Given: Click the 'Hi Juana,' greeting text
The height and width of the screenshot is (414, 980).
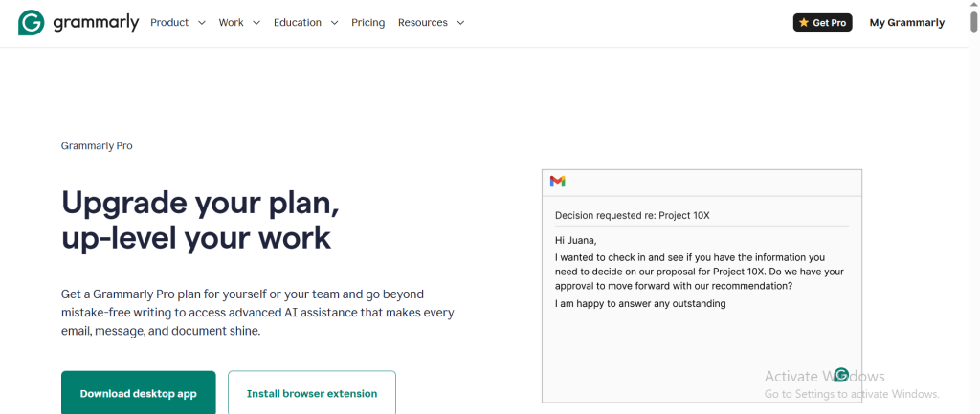Looking at the screenshot, I should coord(575,240).
